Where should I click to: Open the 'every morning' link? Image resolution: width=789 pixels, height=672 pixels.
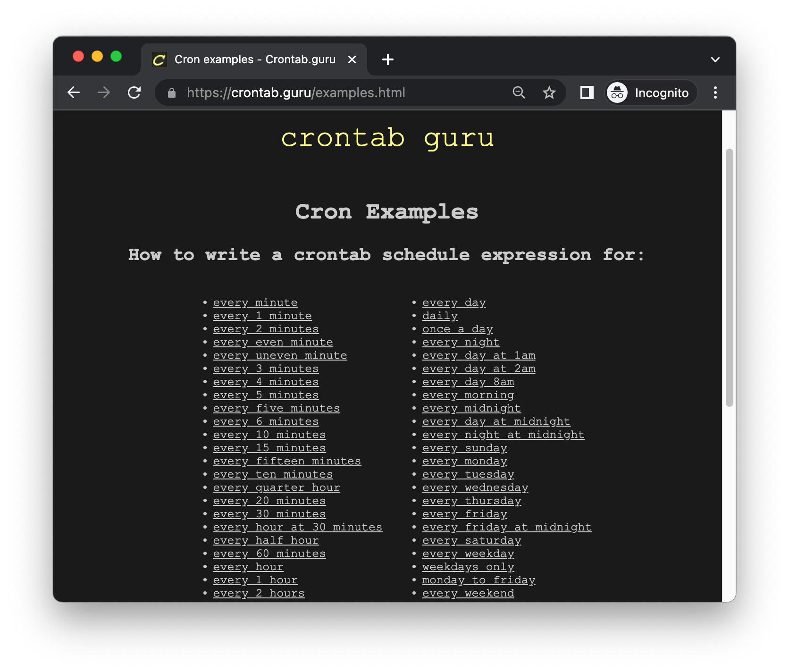point(468,395)
